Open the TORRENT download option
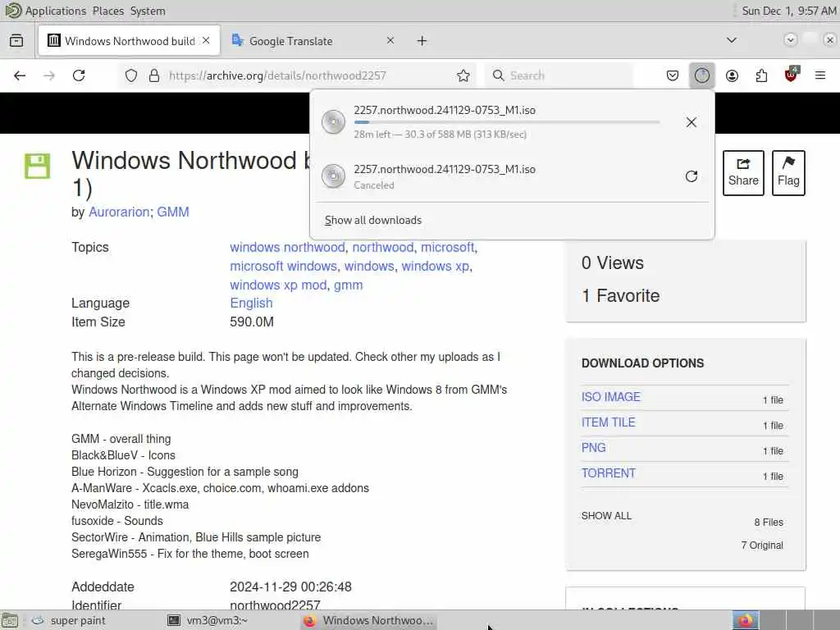Viewport: 840px width, 630px height. click(x=609, y=473)
